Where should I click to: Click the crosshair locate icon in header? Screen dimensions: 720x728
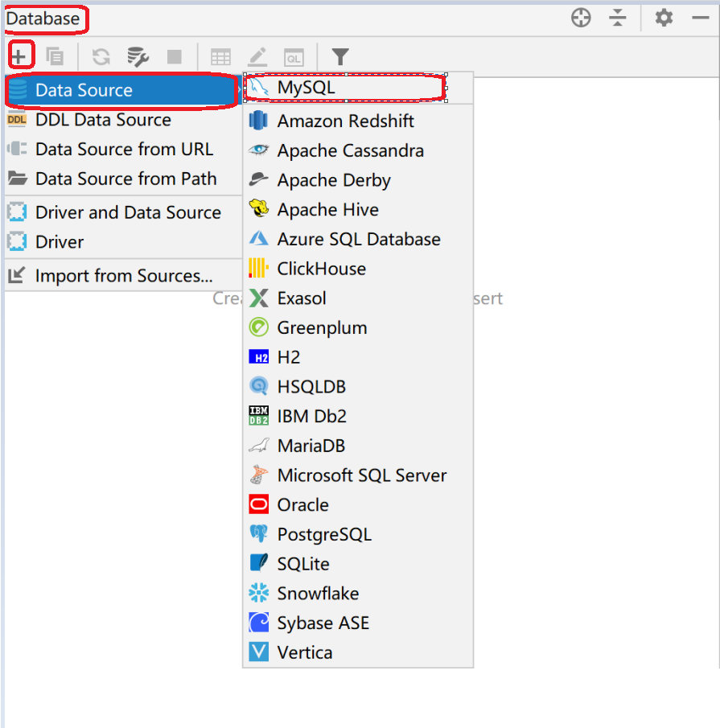point(581,19)
